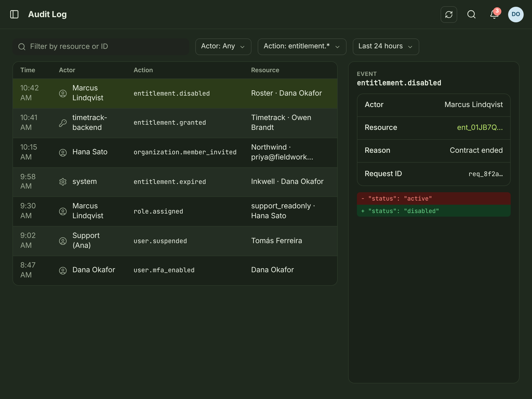Click support_readonly · Hana Sato resource cell
The height and width of the screenshot is (399, 532).
tap(283, 211)
